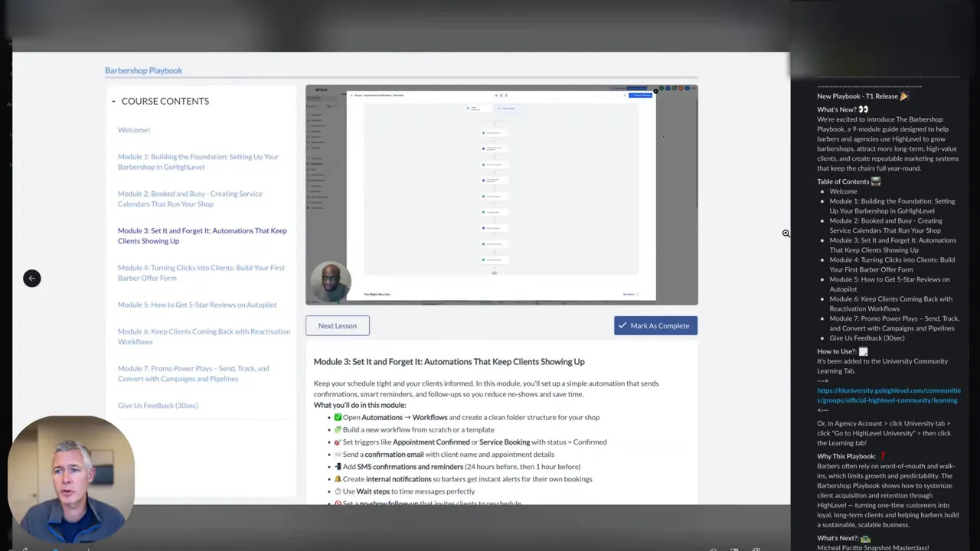980x551 pixels.
Task: Click the Next Lesson button
Action: click(337, 326)
